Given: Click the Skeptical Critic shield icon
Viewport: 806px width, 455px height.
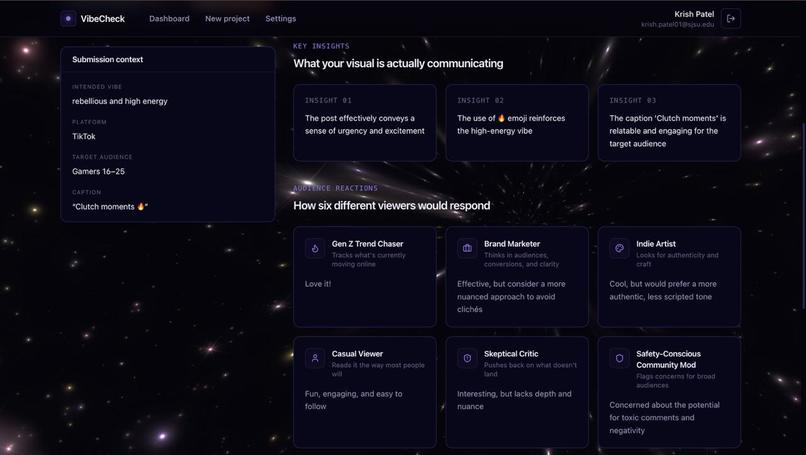Looking at the screenshot, I should [x=467, y=358].
